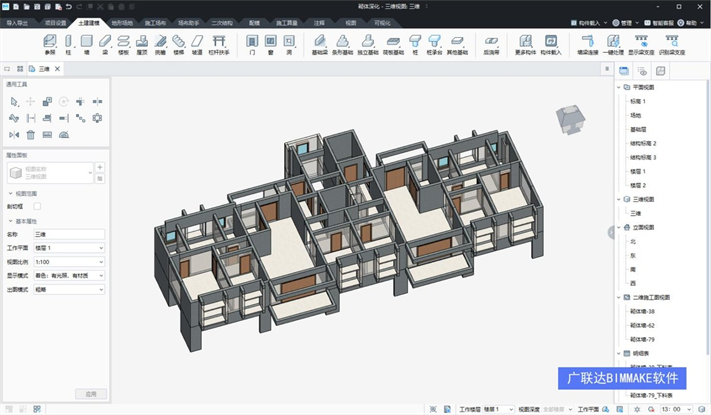Select the 洞 opening tool
The image size is (711, 415).
click(289, 45)
